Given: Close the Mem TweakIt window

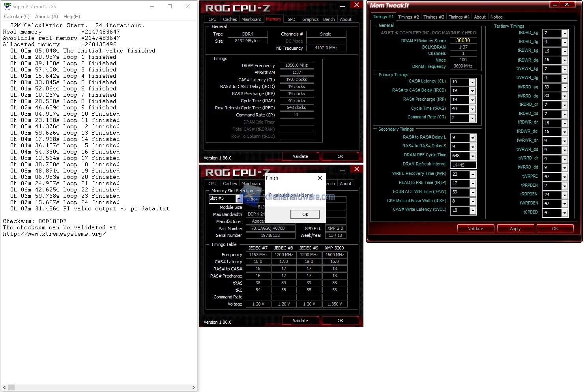Looking at the screenshot, I should tap(567, 5).
